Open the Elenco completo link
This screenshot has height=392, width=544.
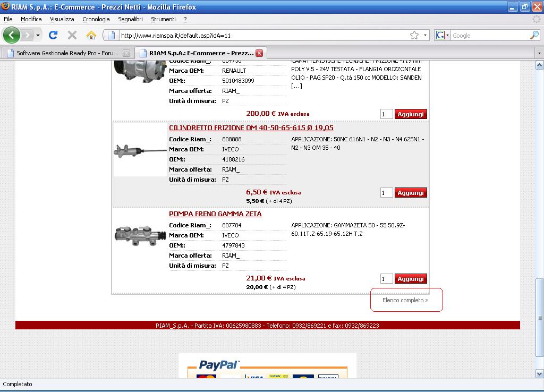(x=405, y=300)
